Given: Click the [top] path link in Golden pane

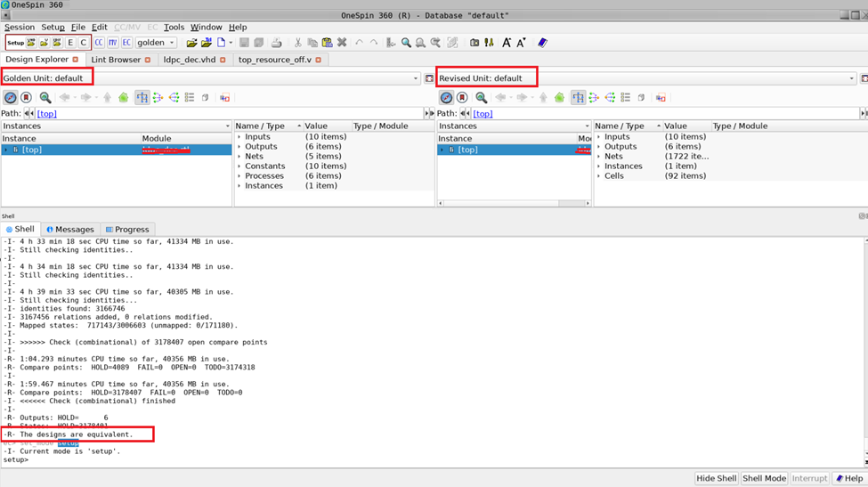Looking at the screenshot, I should [x=46, y=114].
